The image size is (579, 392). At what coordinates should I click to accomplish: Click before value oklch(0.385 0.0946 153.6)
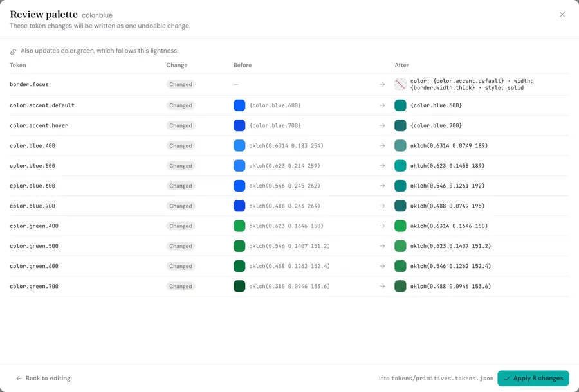point(289,286)
